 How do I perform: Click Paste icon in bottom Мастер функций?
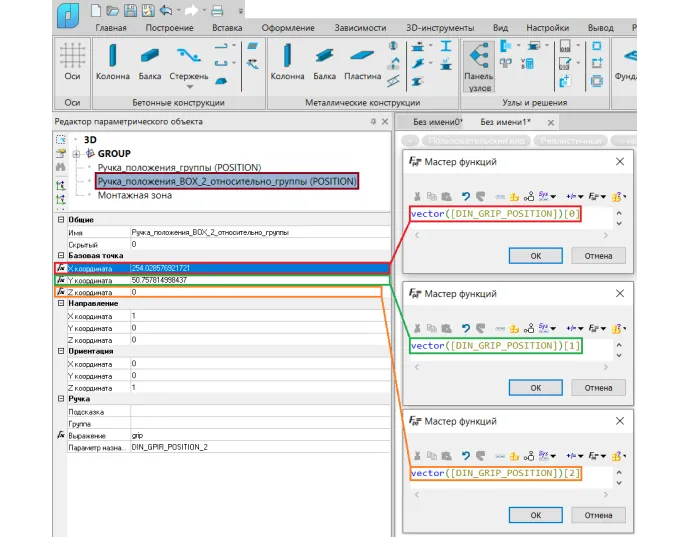point(446,456)
